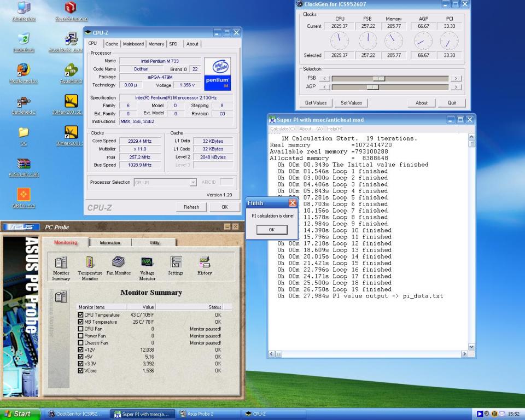Uncheck the CPU Temperature monitor item
This screenshot has height=420, width=525.
tap(81, 315)
